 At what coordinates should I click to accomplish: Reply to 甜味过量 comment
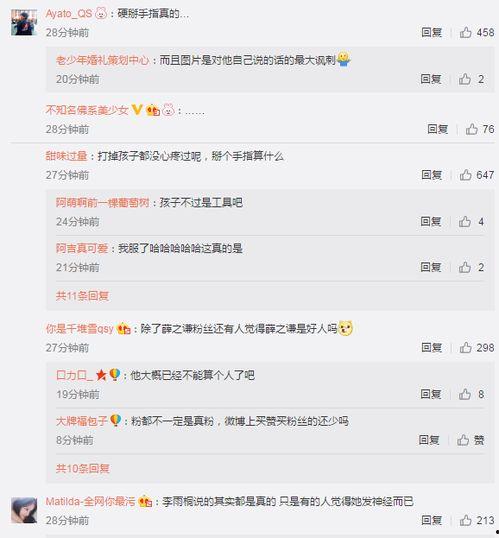pos(431,175)
